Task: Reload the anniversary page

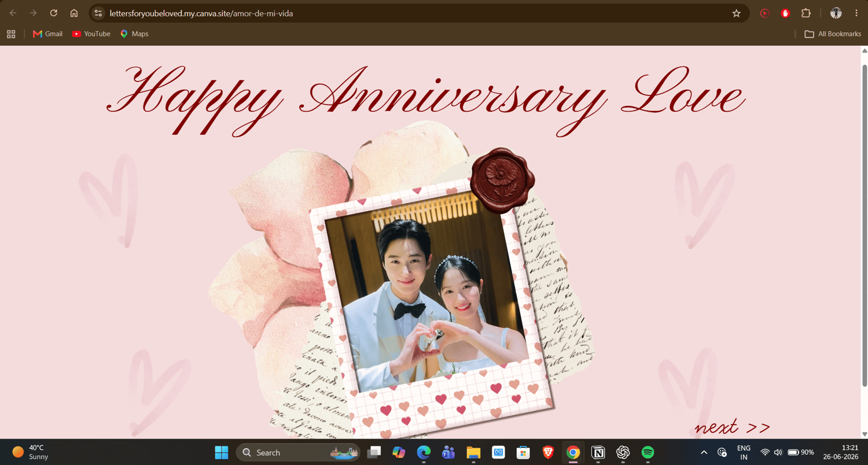Action: [53, 13]
